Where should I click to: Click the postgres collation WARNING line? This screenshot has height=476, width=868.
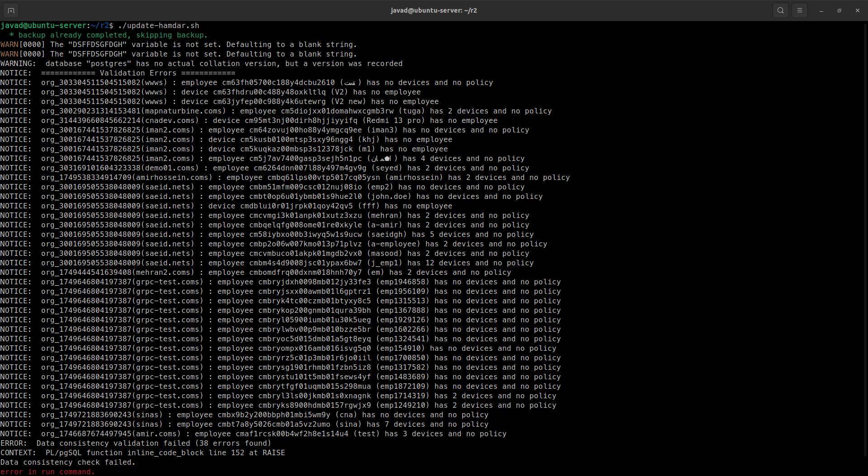coord(201,64)
